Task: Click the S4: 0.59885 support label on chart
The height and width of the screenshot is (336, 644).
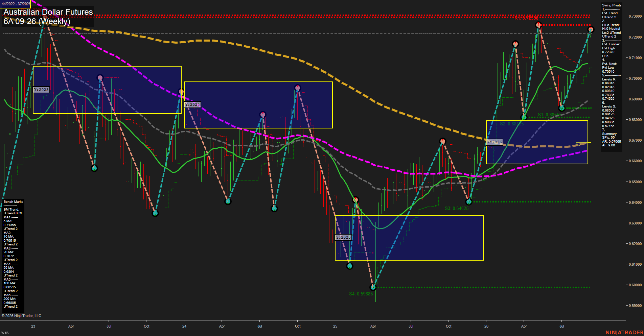Action: click(x=361, y=294)
